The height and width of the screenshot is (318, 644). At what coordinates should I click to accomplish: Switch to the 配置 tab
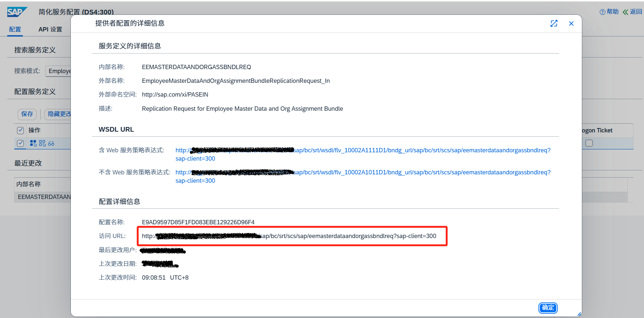click(x=15, y=29)
